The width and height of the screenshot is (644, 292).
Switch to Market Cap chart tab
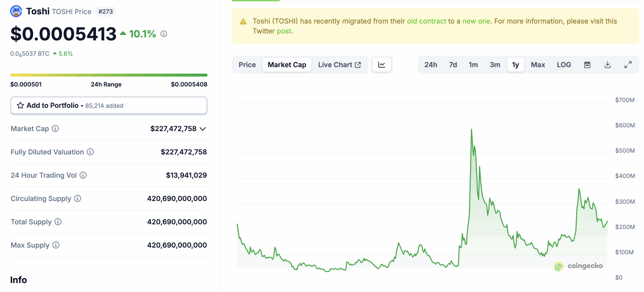(x=287, y=65)
